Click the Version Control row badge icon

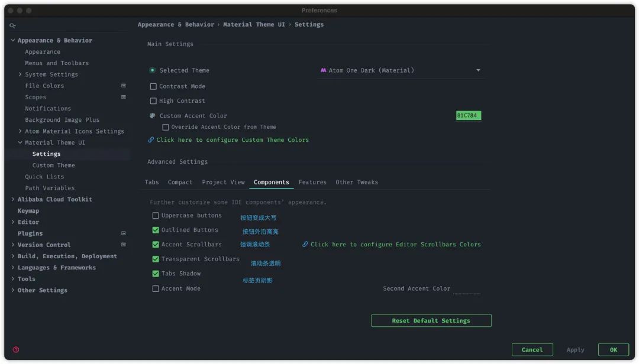pos(124,245)
